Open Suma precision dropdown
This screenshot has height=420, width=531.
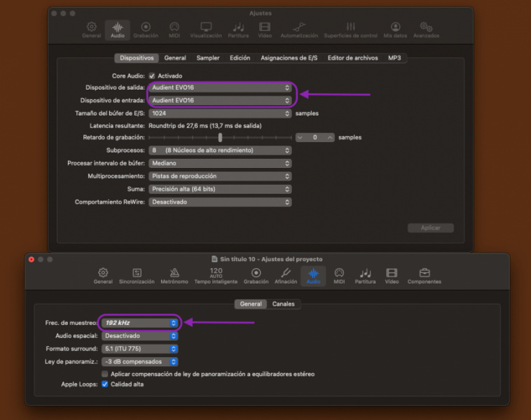click(220, 189)
